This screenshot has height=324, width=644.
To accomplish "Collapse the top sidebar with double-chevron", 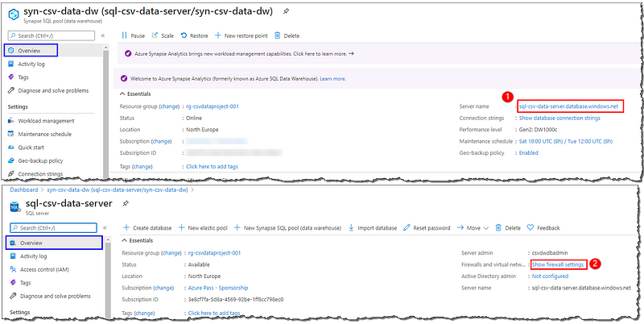I will 103,36.
